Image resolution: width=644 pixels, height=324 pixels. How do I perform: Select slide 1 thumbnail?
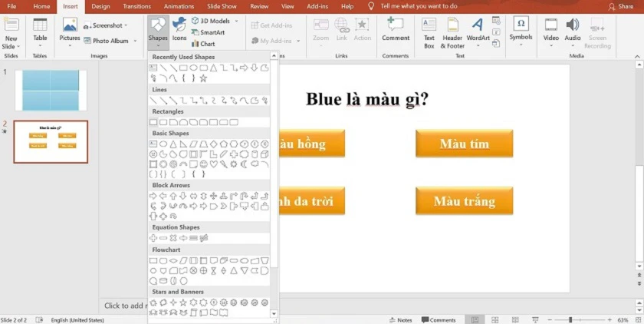point(51,90)
